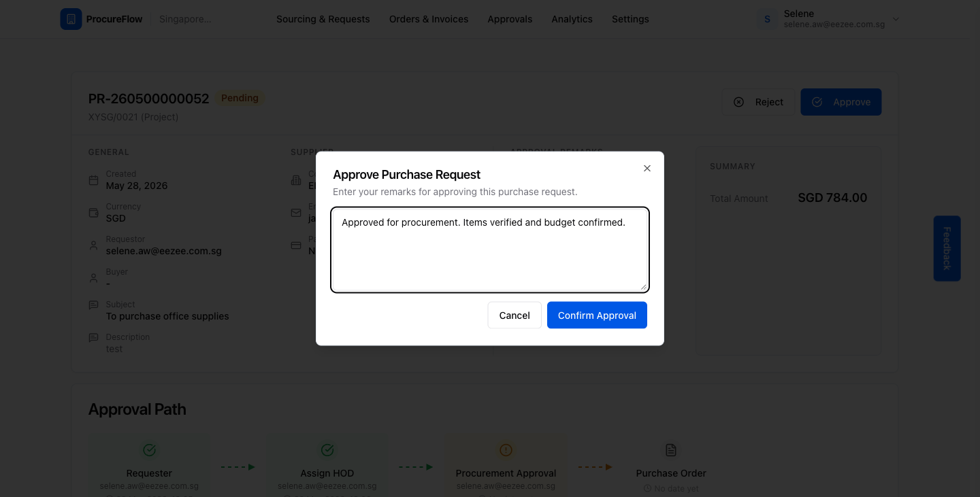Screen dimensions: 980x497
Task: Click the supplier company building icon
Action: (296, 180)
